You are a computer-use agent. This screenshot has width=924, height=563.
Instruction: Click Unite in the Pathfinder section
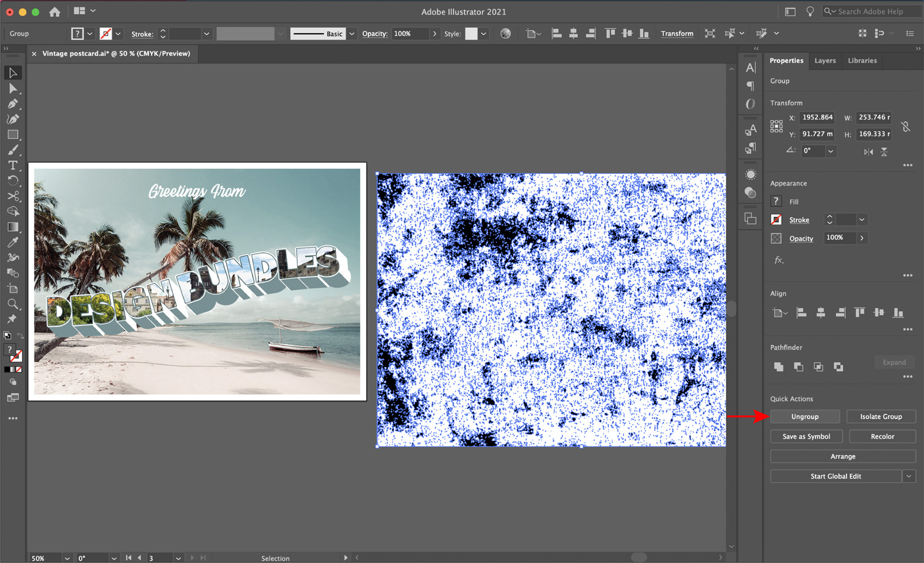[x=779, y=367]
